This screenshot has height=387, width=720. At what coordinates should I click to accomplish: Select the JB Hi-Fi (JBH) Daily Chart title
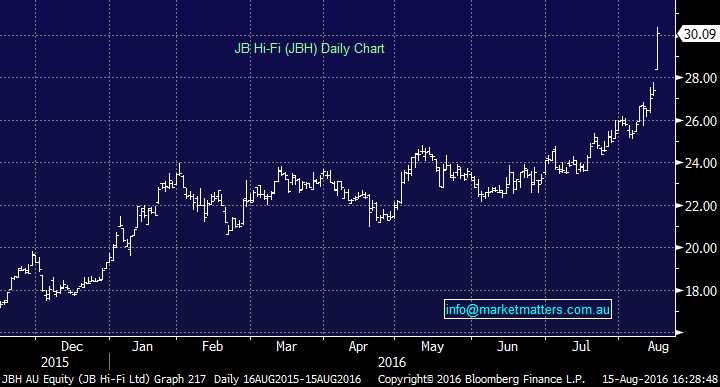point(309,49)
